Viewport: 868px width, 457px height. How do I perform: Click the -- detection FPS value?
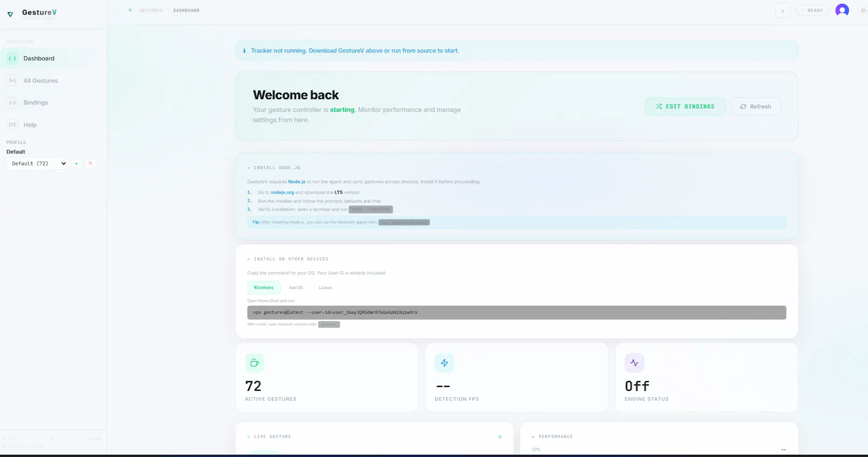[443, 386]
